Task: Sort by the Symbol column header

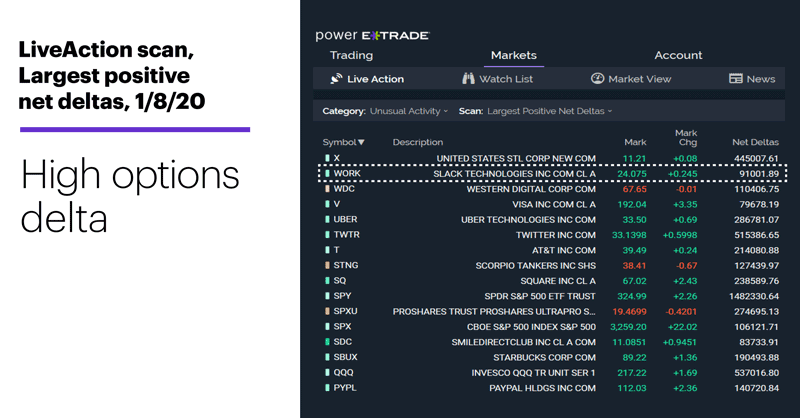Action: pos(343,142)
